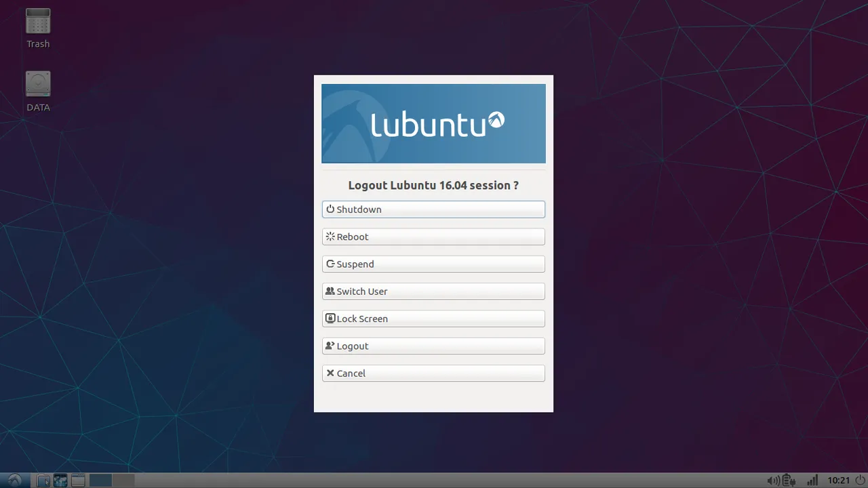This screenshot has width=868, height=488.
Task: Open the DATA drive desktop icon
Action: (x=38, y=91)
